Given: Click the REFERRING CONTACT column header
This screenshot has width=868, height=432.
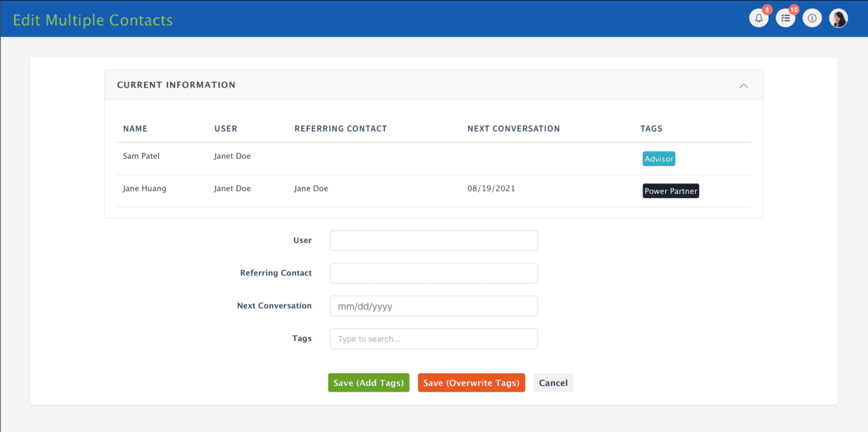Looking at the screenshot, I should coord(340,129).
